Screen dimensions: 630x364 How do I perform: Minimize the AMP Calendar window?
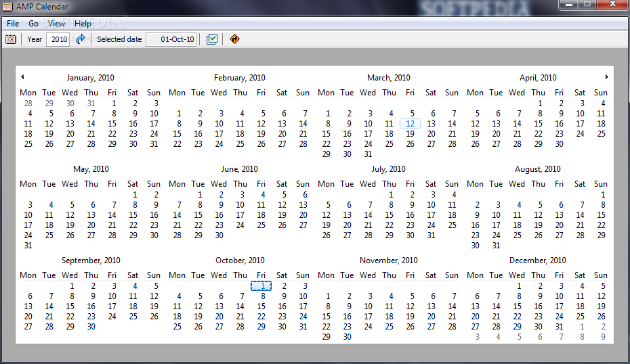coord(568,5)
